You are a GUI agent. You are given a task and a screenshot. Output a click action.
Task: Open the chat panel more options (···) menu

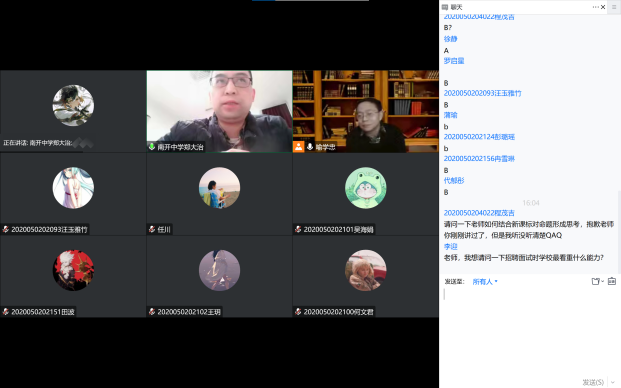(x=595, y=7)
